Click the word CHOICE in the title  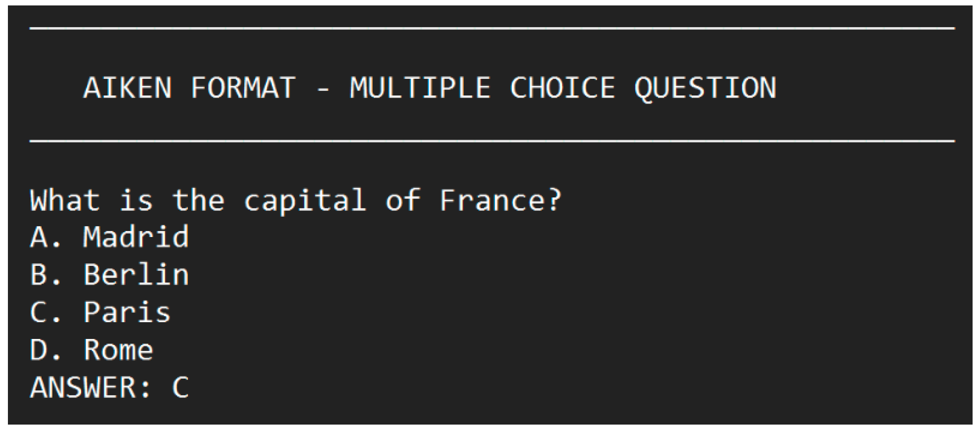[562, 88]
